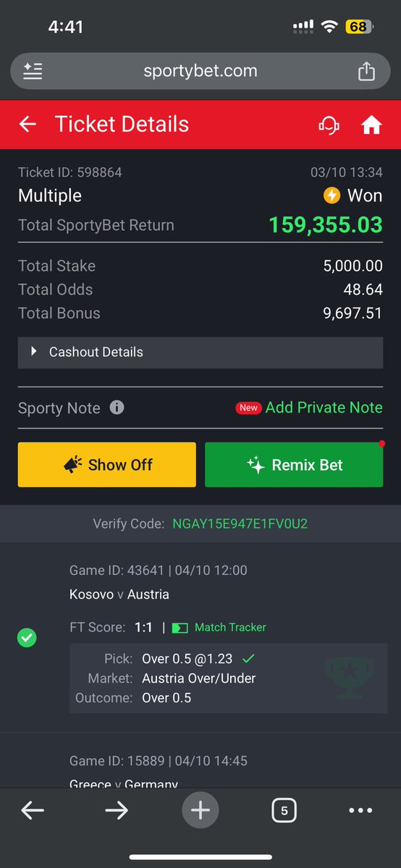
Task: Open the browser tabs counter showing 5
Action: [284, 810]
